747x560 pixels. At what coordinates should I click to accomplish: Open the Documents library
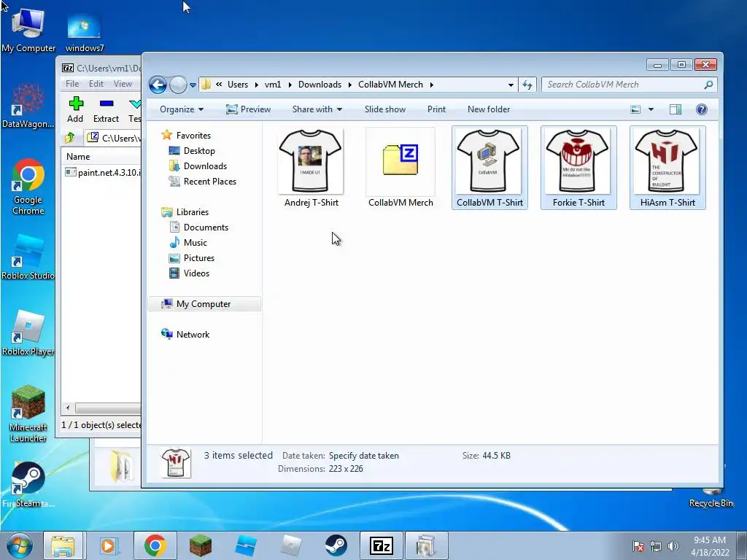click(206, 227)
